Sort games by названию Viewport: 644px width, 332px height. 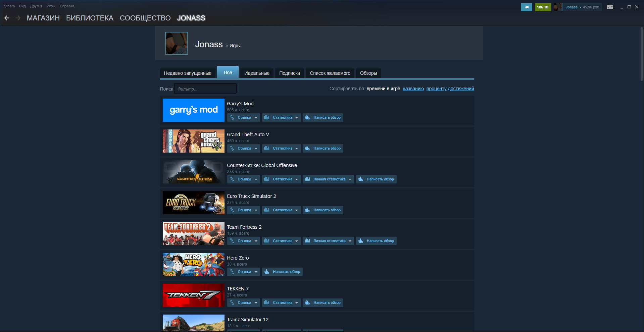pos(413,89)
